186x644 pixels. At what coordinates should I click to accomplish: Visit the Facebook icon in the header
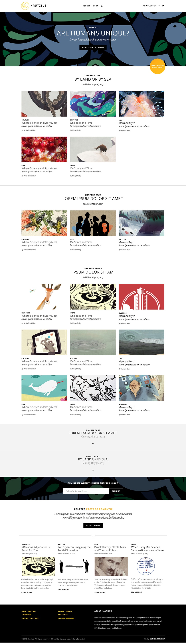159,6
